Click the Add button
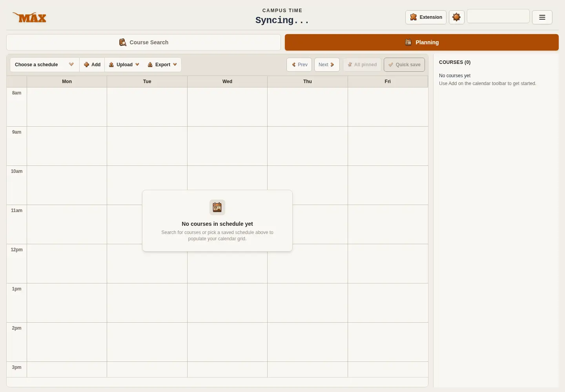Screen dimensions: 565x392 click(92, 65)
